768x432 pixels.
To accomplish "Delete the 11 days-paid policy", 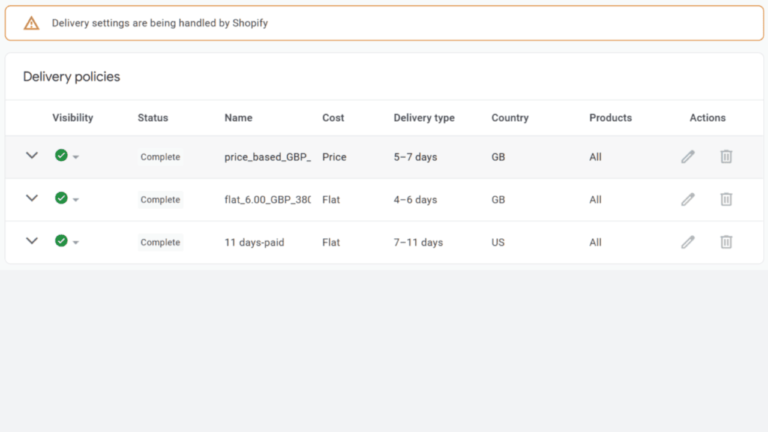I will click(726, 242).
